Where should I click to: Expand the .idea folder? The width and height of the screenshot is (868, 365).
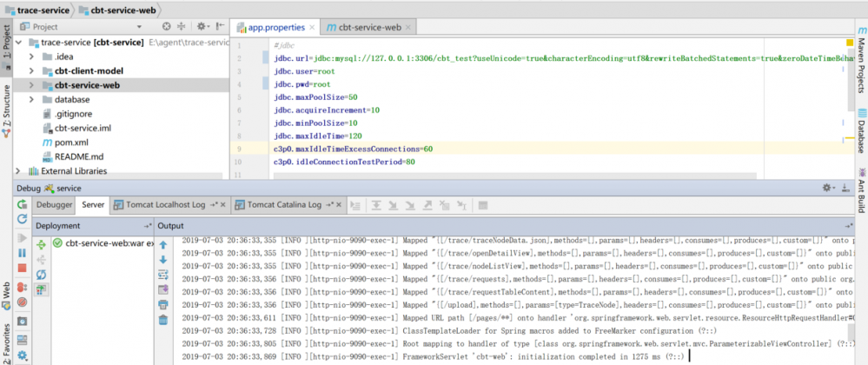(x=31, y=56)
